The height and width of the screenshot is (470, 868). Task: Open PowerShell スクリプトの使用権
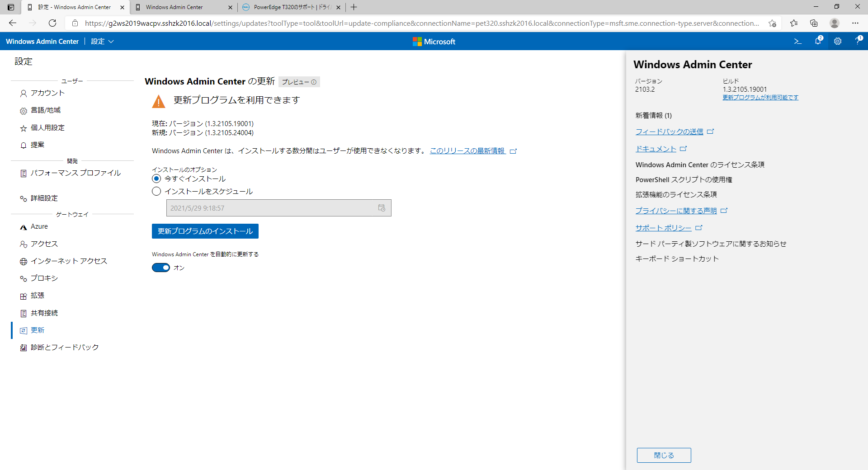[x=684, y=180]
